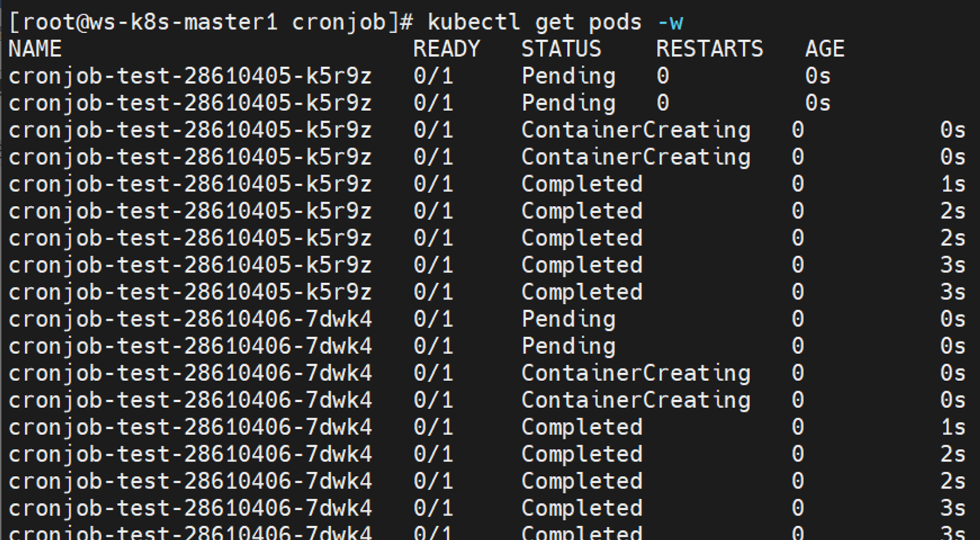Select the 7dwk4 pod name with 1s age
Screen dimensions: 980x540
click(x=190, y=427)
